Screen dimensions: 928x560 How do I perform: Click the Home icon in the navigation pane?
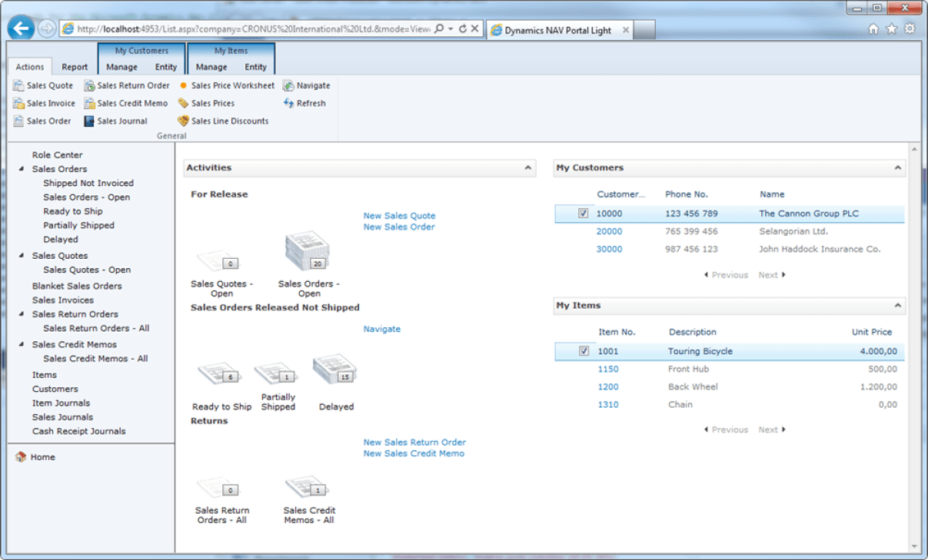coord(21,457)
